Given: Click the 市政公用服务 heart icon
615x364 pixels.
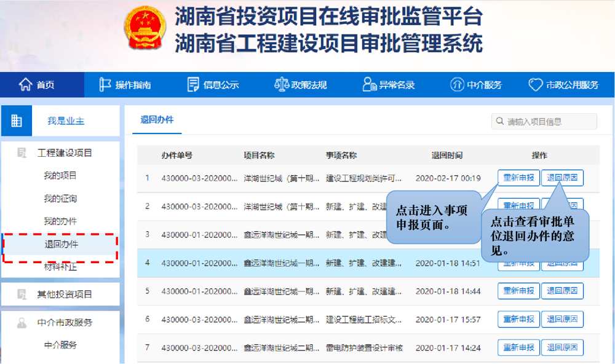Looking at the screenshot, I should [x=536, y=85].
